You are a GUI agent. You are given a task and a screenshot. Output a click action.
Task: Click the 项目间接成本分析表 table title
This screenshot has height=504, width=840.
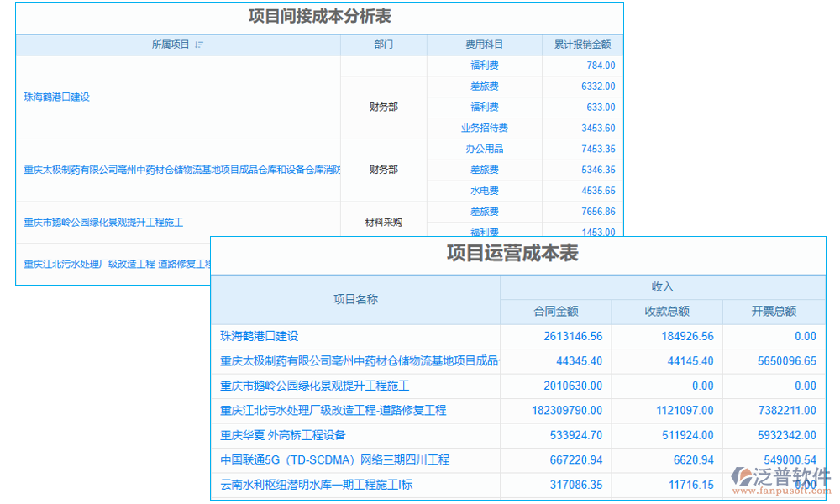[x=318, y=16]
